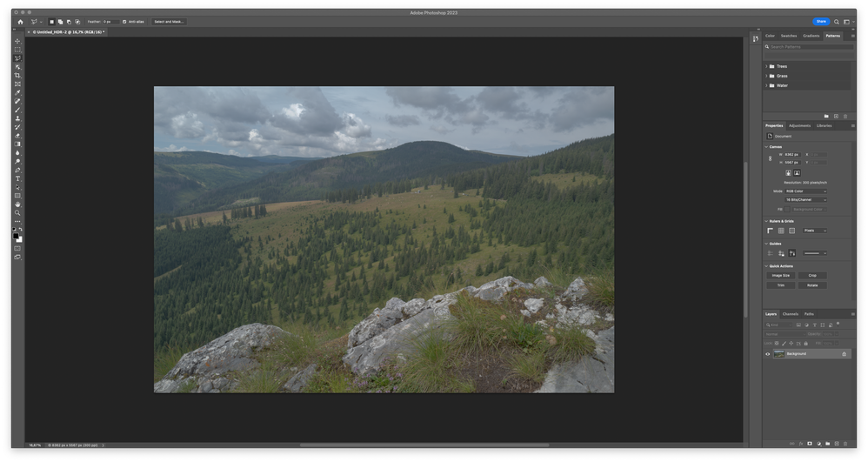Collapse the Quick Actions section
This screenshot has width=868, height=462.
coord(767,266)
